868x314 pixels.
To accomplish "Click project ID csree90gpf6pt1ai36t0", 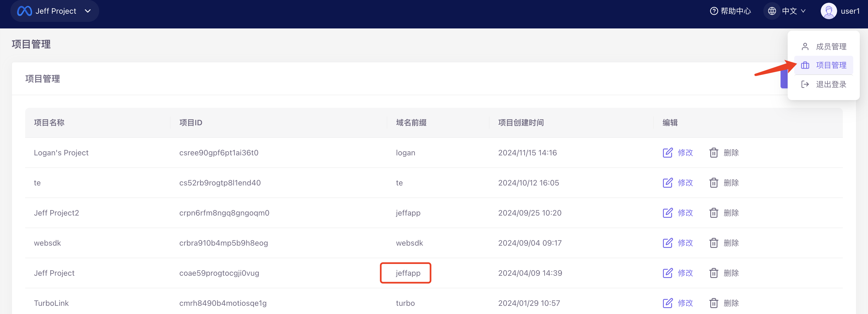I will (219, 153).
